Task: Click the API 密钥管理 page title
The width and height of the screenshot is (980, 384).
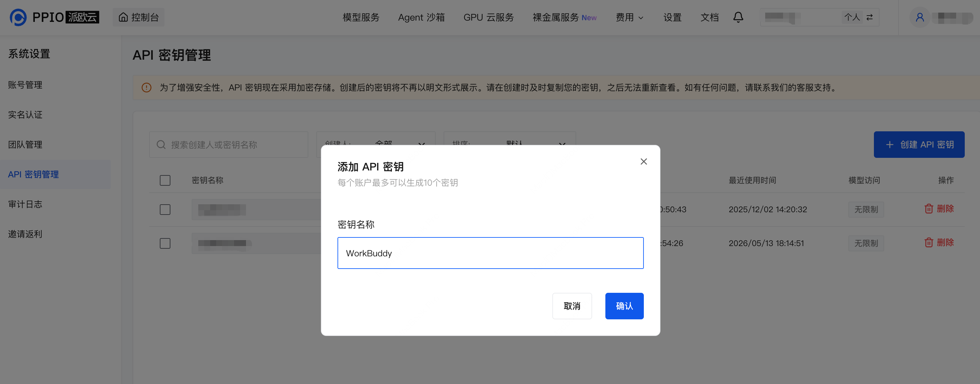Action: [172, 55]
